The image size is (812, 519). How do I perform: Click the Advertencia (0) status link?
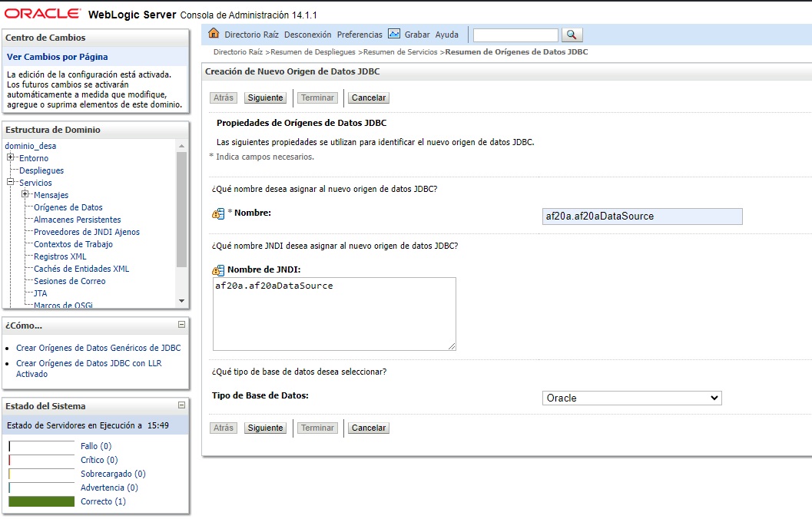point(109,488)
